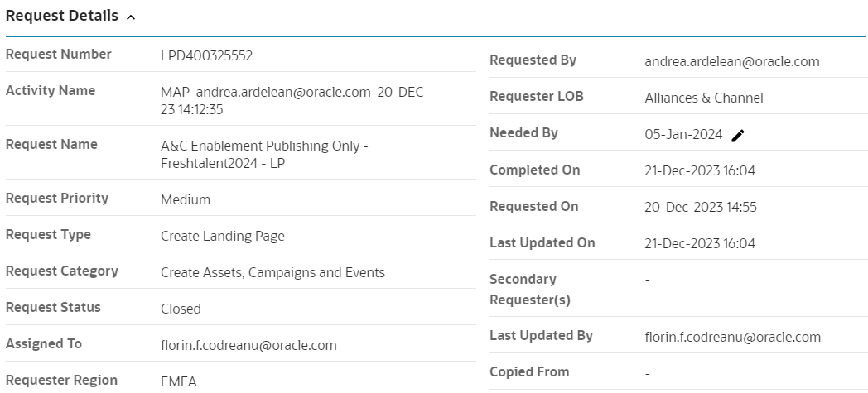Click the Request Priority value Medium

click(186, 199)
